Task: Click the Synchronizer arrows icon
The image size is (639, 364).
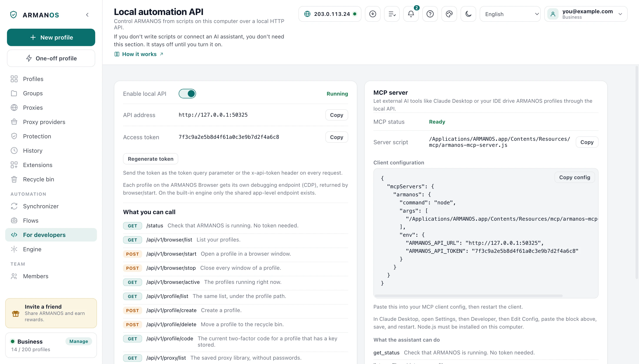Action: (14, 206)
